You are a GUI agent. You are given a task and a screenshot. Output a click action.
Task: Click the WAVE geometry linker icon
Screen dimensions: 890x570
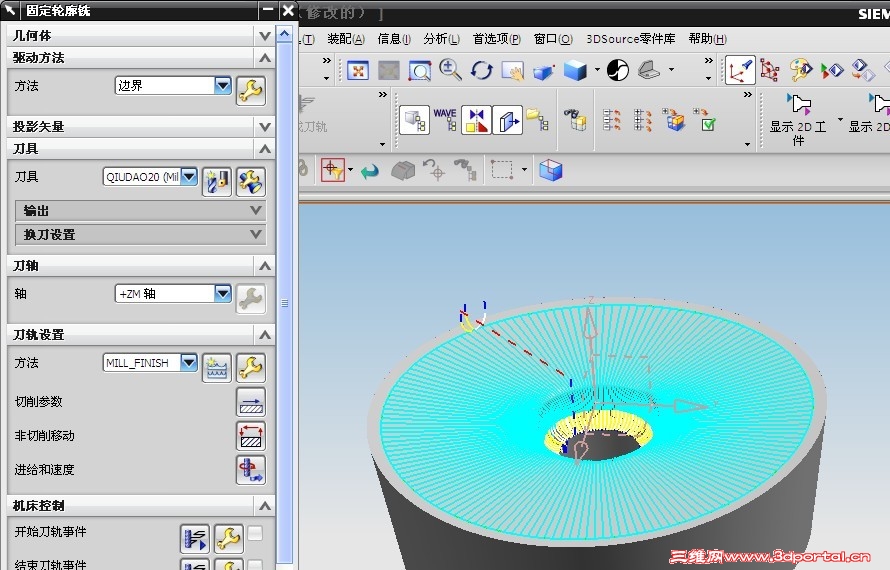pyautogui.click(x=445, y=119)
